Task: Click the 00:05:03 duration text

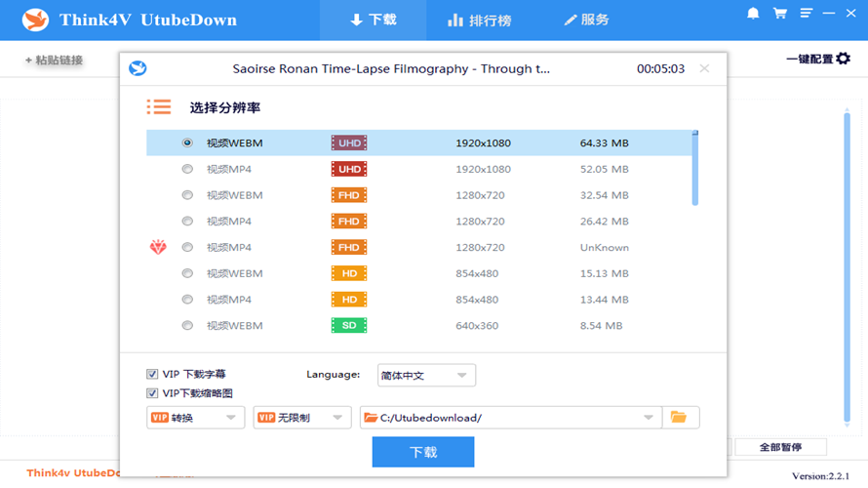Action: pyautogui.click(x=660, y=68)
